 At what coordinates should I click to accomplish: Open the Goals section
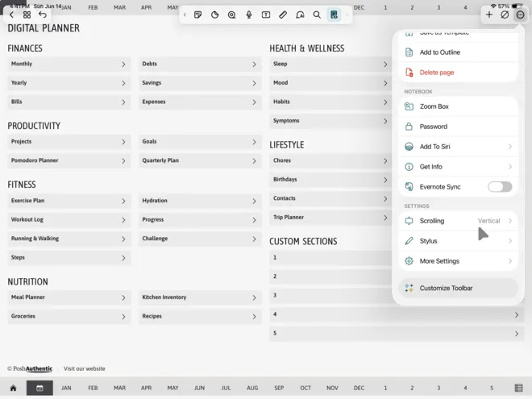click(x=200, y=142)
